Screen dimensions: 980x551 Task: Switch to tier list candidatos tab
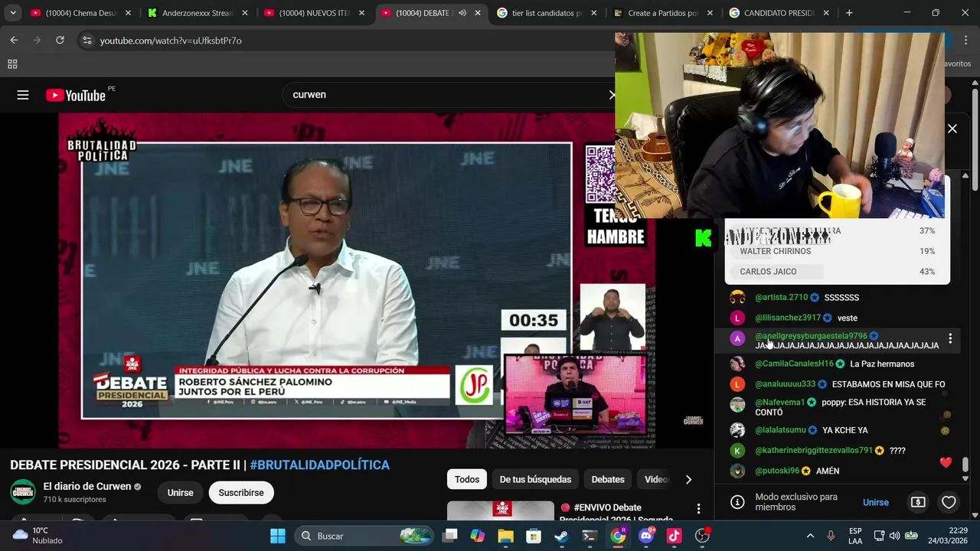[547, 13]
